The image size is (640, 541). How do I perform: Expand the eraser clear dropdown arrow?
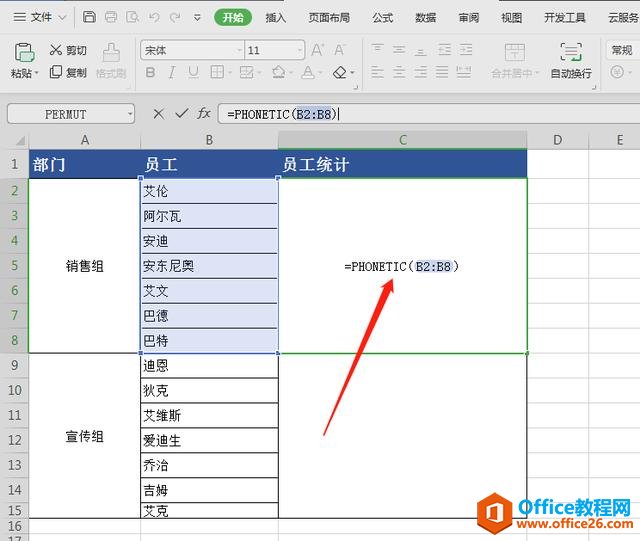tap(352, 73)
